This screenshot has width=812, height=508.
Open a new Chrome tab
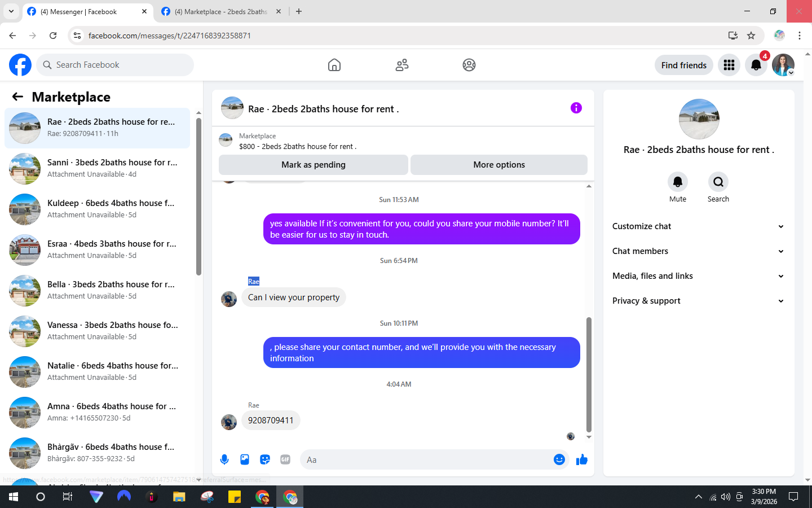(299, 11)
